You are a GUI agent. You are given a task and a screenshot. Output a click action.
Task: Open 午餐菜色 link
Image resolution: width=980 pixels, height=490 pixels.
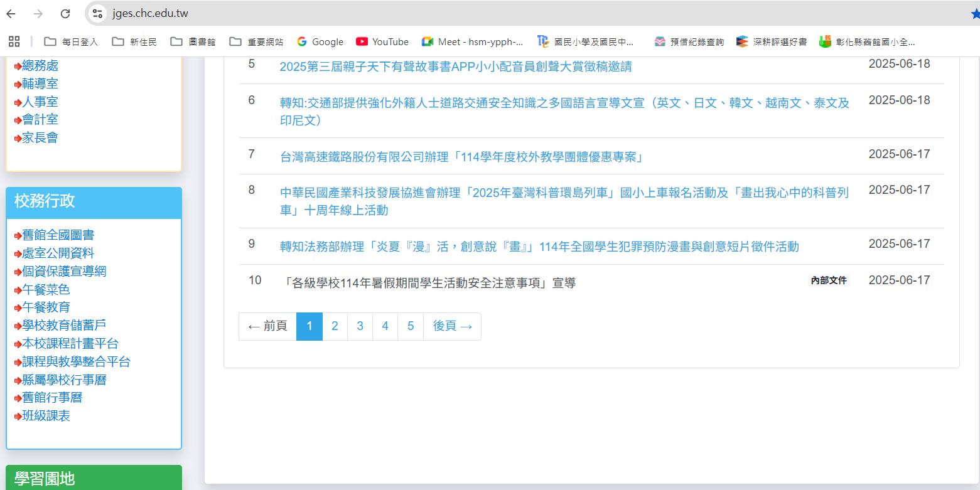point(46,290)
